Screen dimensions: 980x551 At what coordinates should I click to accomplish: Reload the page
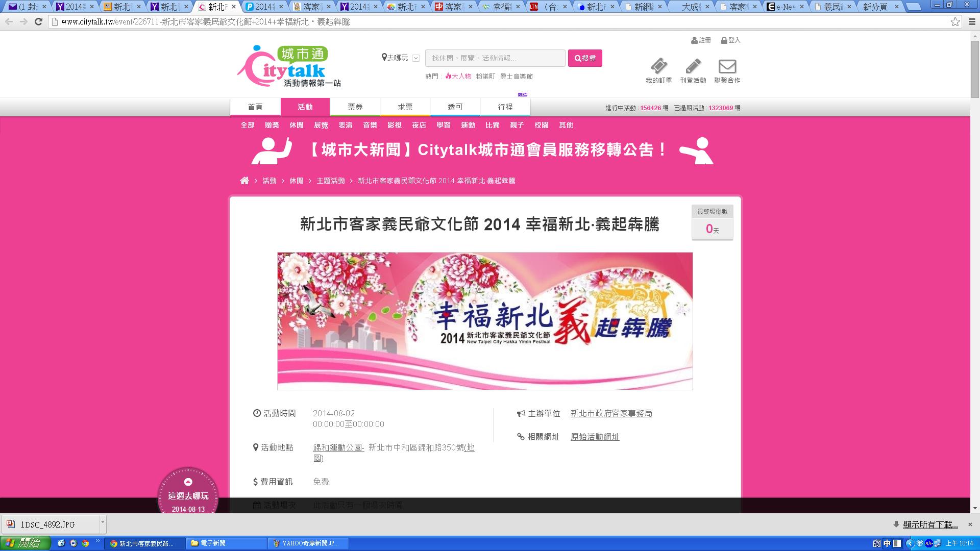38,21
